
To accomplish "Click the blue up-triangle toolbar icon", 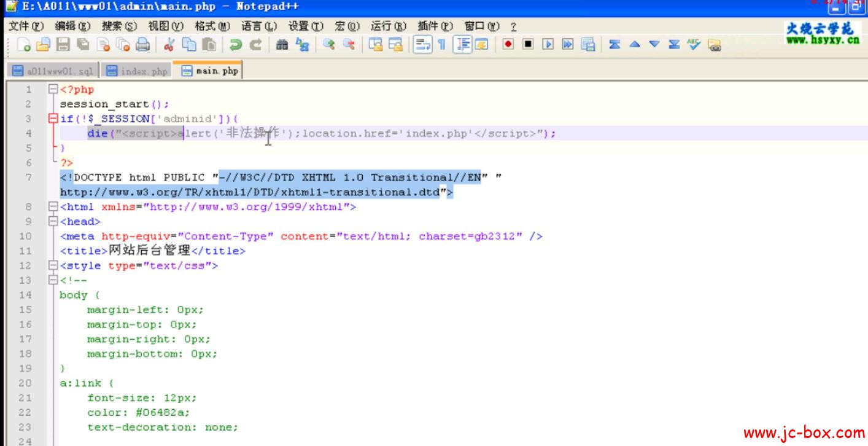I will point(635,45).
